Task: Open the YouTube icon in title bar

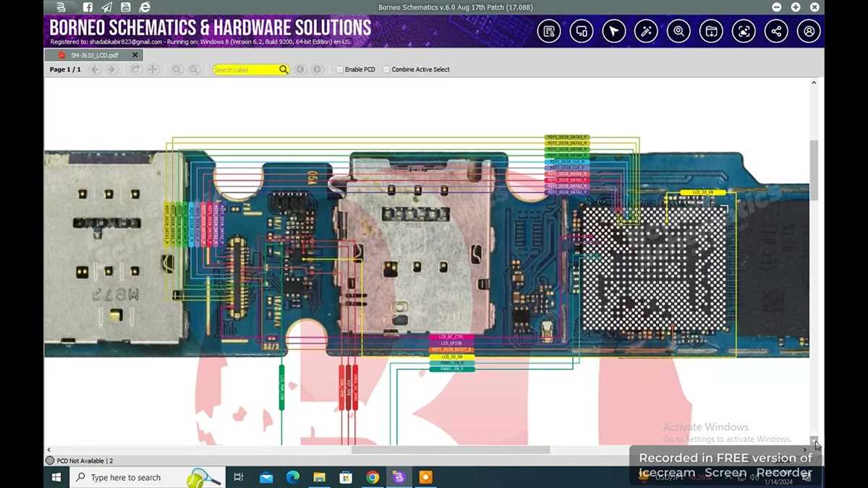Action: 126,7
